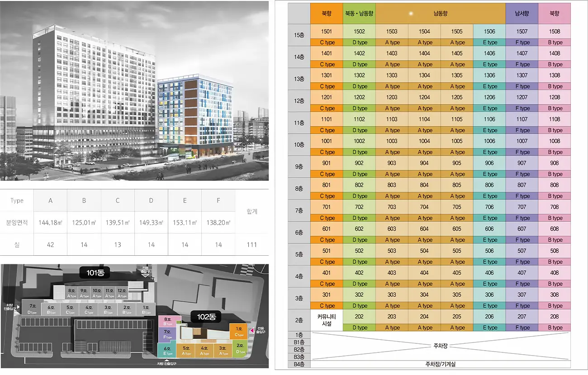Click the 101동 1호 B type unit
Viewport: 588px width, 375px height.
(x=146, y=309)
